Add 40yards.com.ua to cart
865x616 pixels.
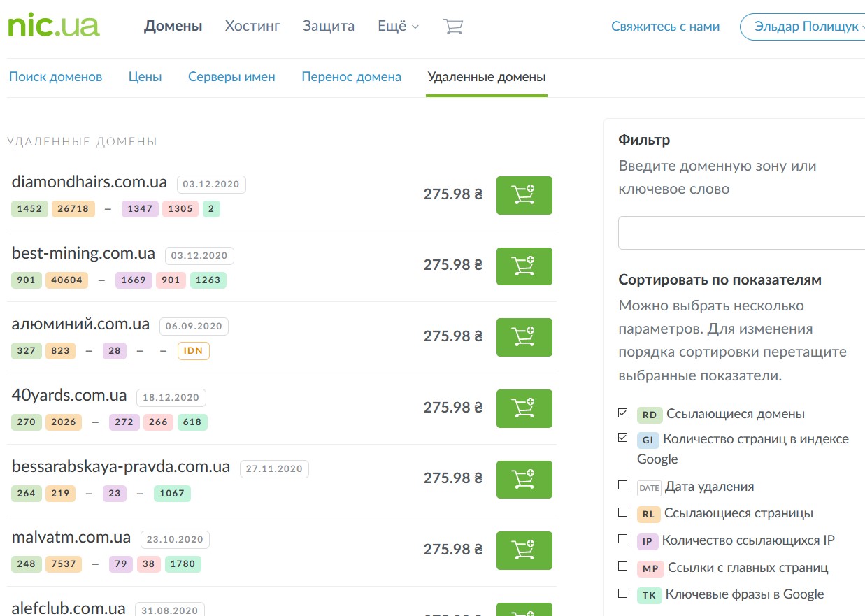[524, 408]
